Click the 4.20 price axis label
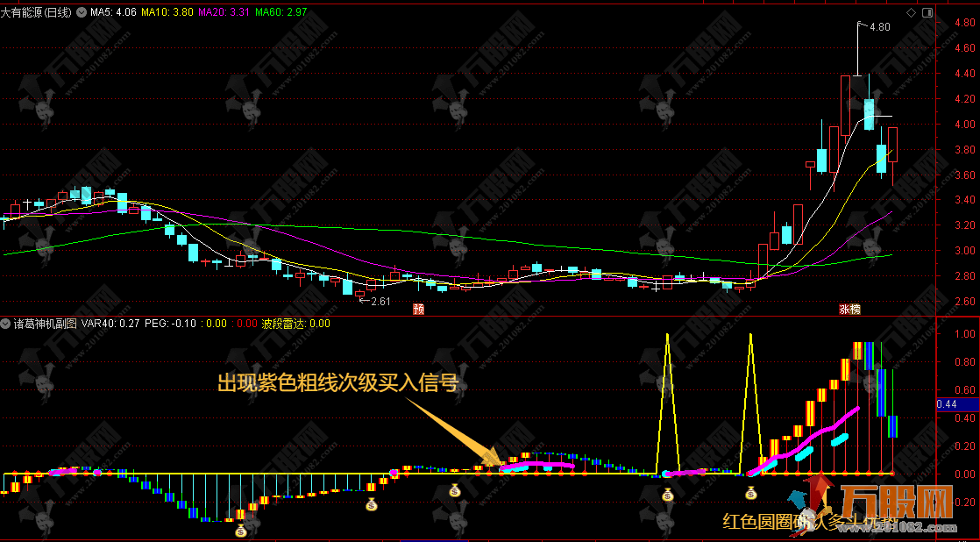980x542 pixels. tap(965, 99)
